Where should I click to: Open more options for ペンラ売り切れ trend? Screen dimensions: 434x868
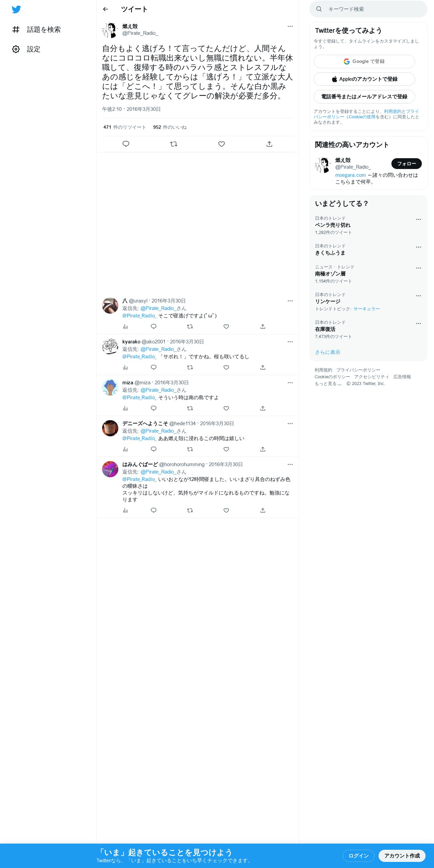tap(418, 219)
